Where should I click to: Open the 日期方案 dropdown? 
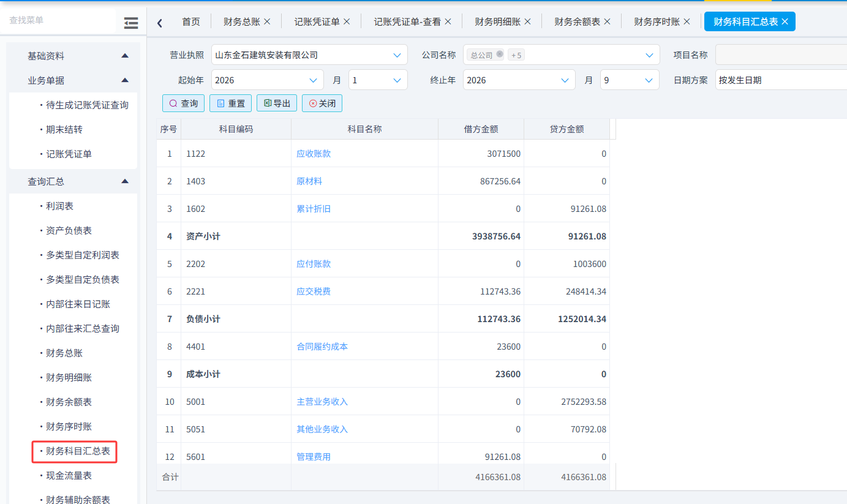point(781,80)
